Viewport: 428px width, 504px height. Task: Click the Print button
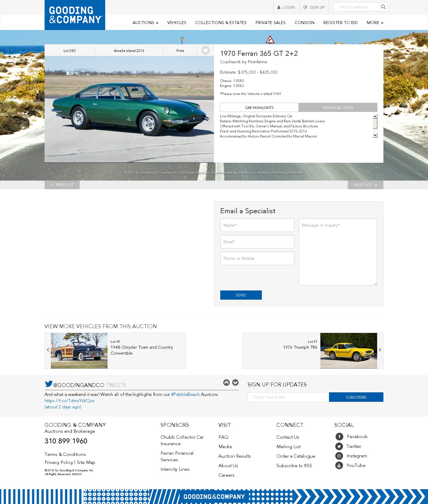[x=180, y=50]
